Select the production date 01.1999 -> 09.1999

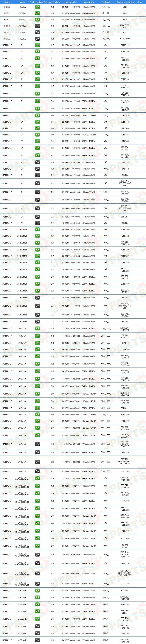click(x=71, y=619)
